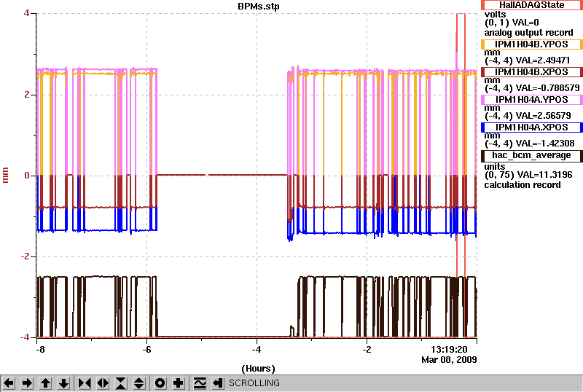Select the IPM1H04A.YPOS legend entry
Image resolution: width=583 pixels, height=392 pixels.
[532, 100]
